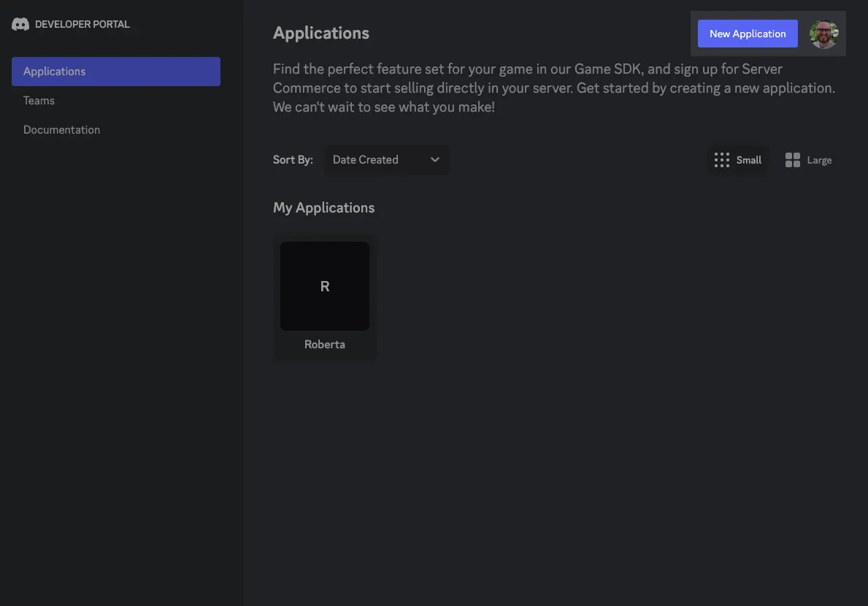This screenshot has width=868, height=606.
Task: Select the Date Created sort value
Action: point(366,160)
